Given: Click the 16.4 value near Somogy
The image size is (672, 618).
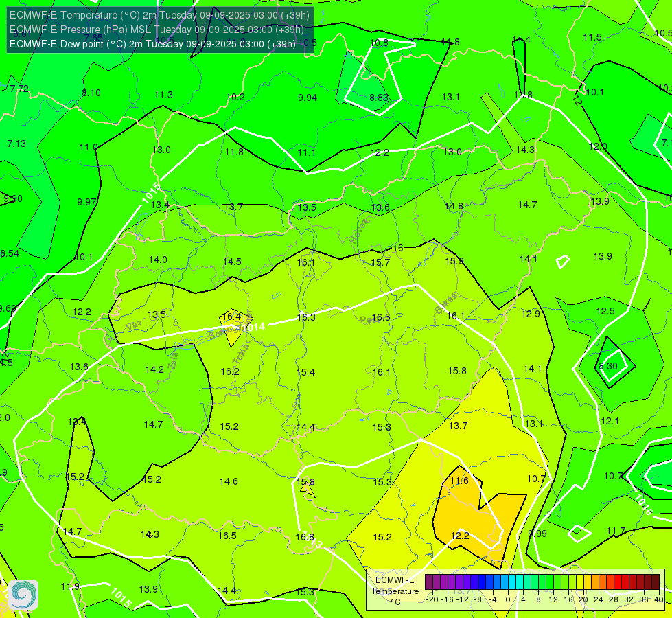Looking at the screenshot, I should point(231,317).
